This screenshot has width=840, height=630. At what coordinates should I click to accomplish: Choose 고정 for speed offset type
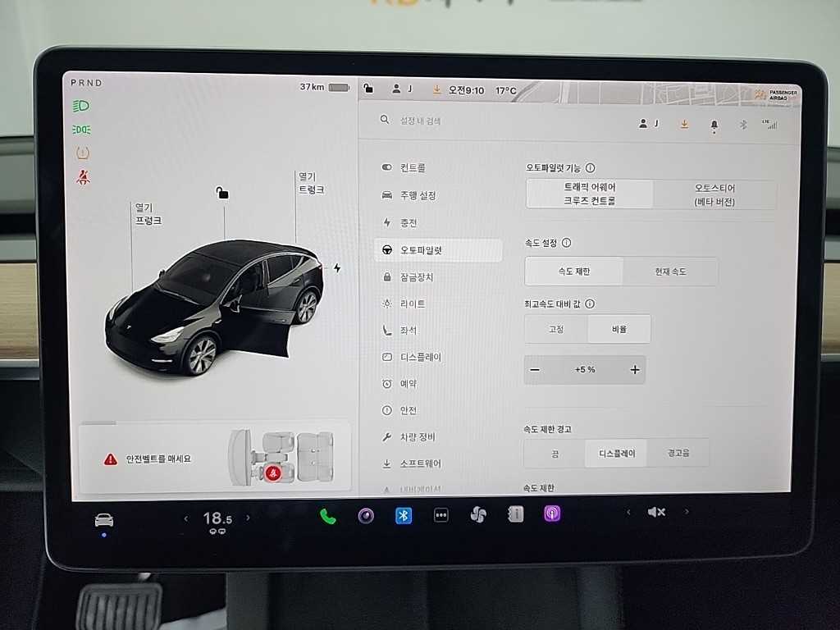[556, 329]
